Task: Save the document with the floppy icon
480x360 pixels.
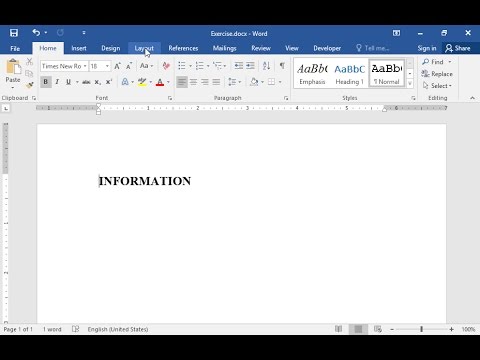Action: [x=14, y=33]
